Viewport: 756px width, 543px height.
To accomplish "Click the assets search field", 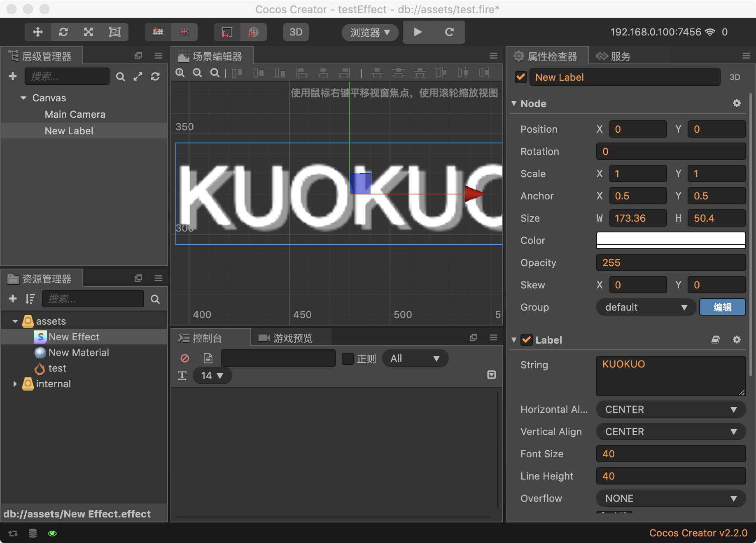I will [x=93, y=299].
